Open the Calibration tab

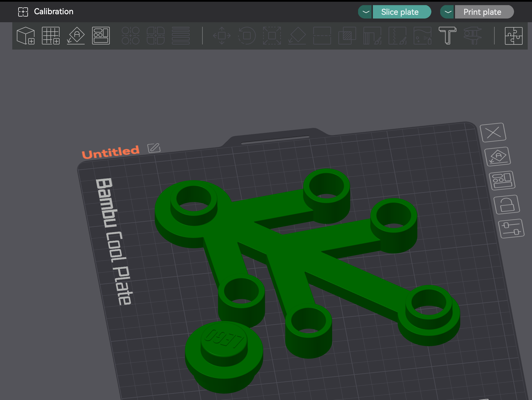(x=46, y=12)
